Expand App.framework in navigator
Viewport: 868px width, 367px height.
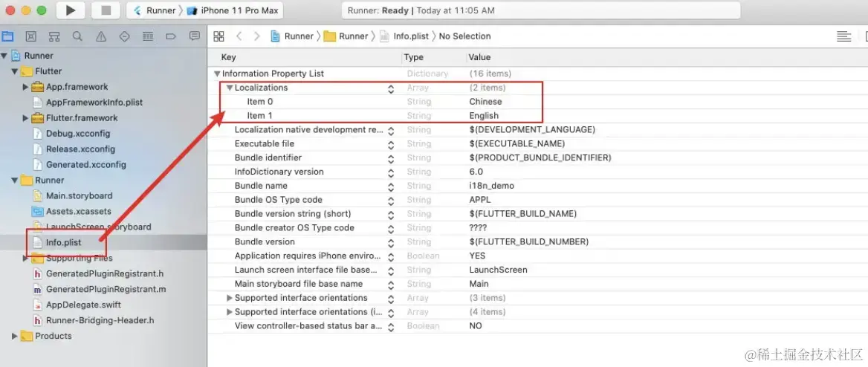(x=25, y=87)
